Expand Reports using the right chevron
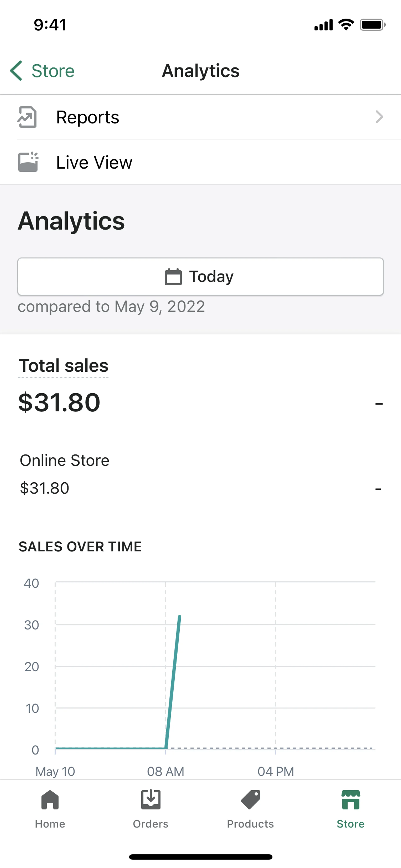Screen dimensions: 401x868 pos(379,117)
